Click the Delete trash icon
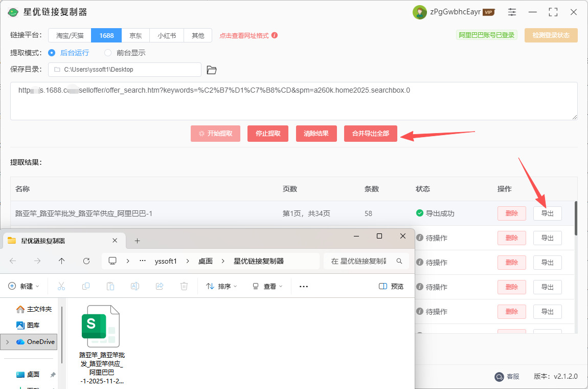Viewport: 588px width, 389px height. tap(184, 287)
